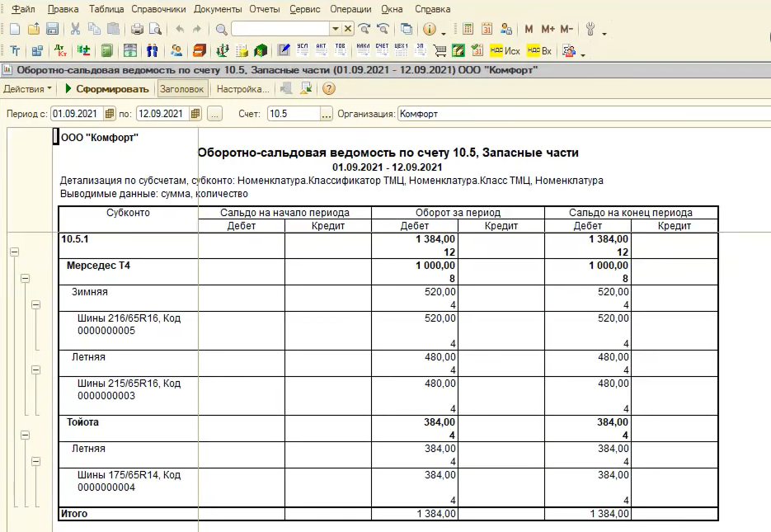Click the Настройка... button
Screen dimensions: 771x532
tap(243, 89)
